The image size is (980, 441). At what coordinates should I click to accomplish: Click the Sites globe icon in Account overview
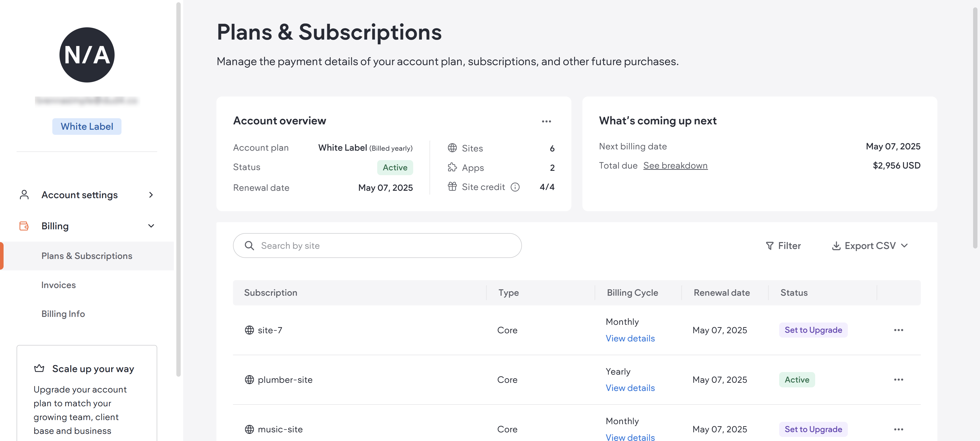[x=452, y=148]
